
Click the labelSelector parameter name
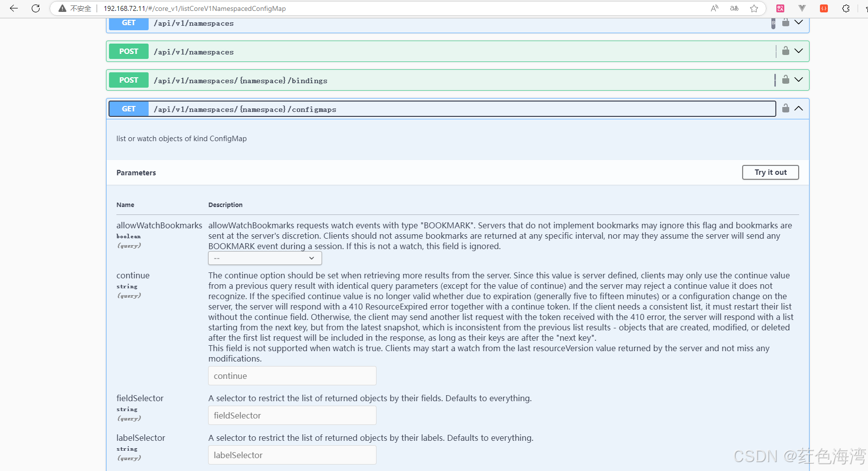141,438
